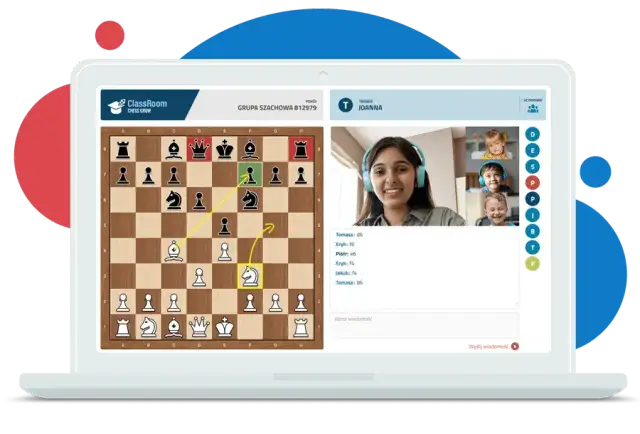The image size is (640, 434).
Task: Select the black pawn on green square
Action: coord(249,174)
